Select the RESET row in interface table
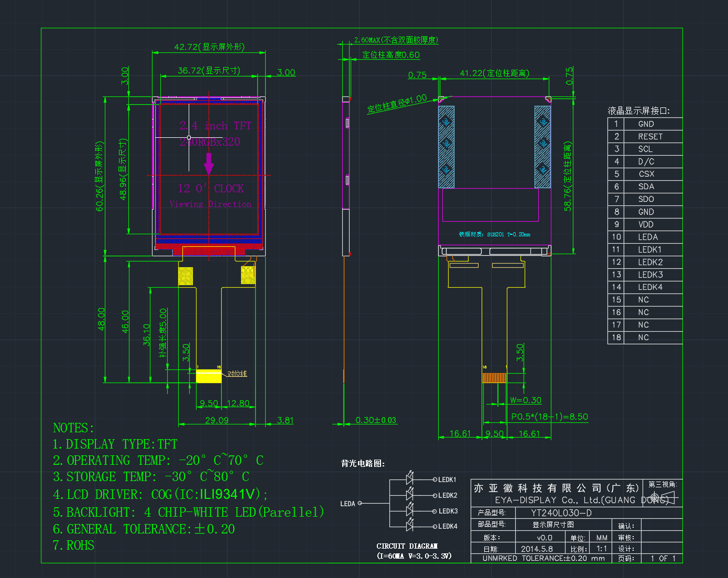The width and height of the screenshot is (728, 578). [645, 136]
